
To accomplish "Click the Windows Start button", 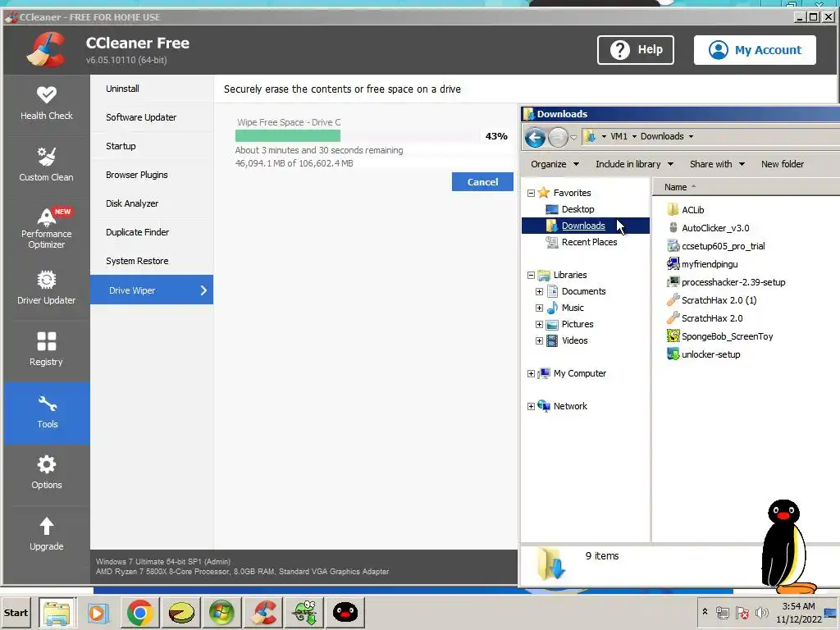I will pyautogui.click(x=16, y=612).
